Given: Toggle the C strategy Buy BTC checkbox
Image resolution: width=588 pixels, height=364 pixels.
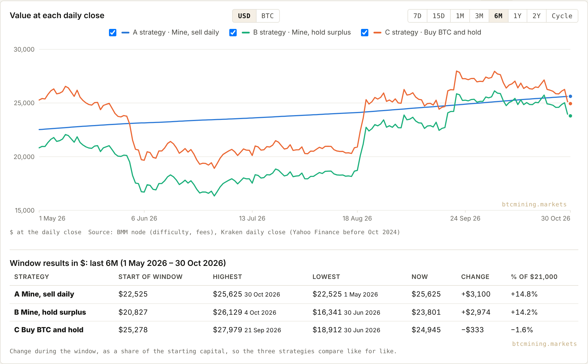Looking at the screenshot, I should (x=365, y=33).
